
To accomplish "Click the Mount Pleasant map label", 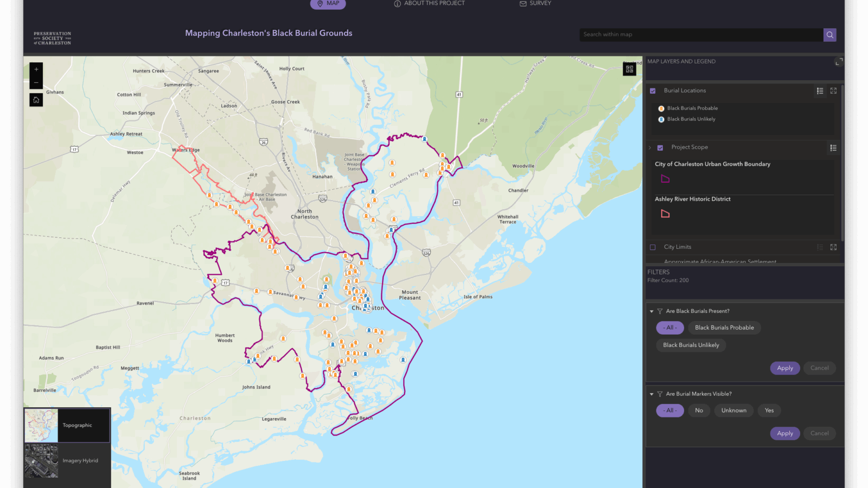I will 410,295.
